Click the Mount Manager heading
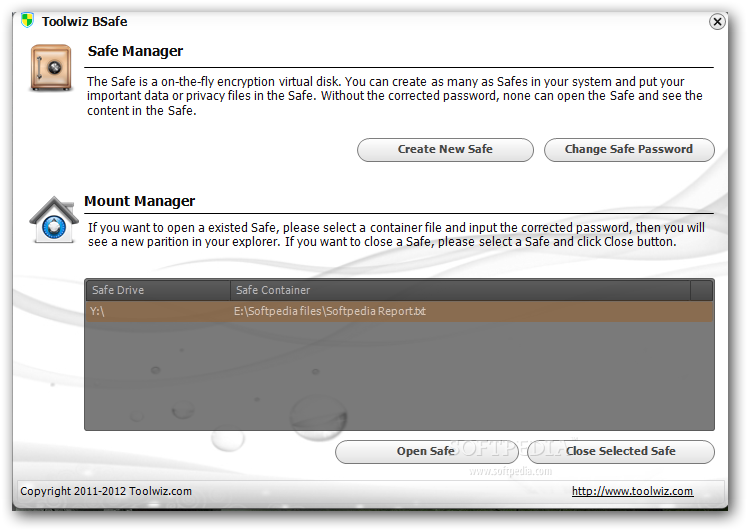This screenshot has height=531, width=748. coord(139,201)
